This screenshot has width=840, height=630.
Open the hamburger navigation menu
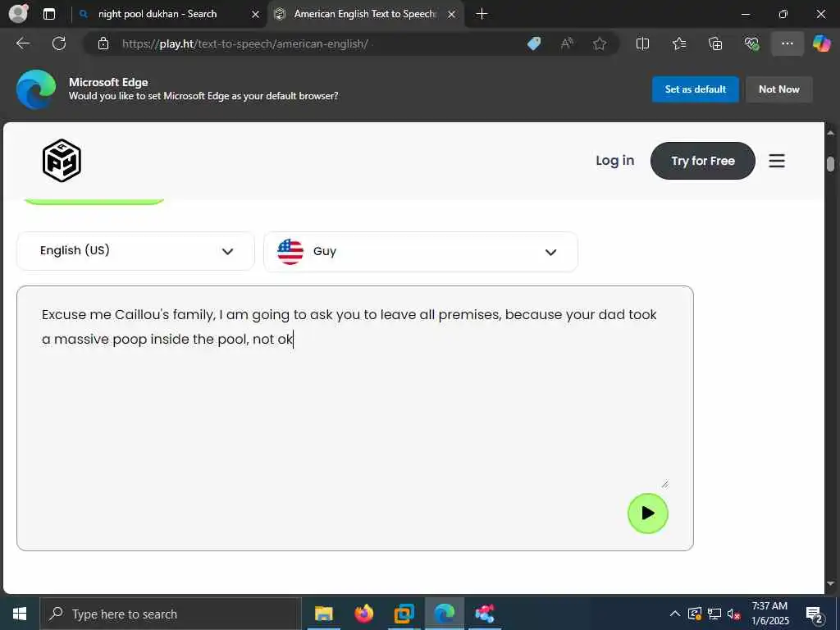(777, 161)
